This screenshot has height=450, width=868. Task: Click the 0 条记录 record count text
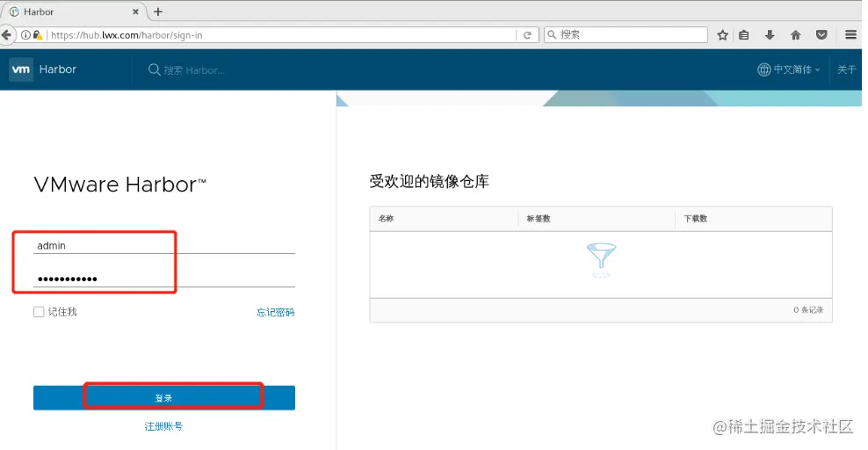pos(808,310)
